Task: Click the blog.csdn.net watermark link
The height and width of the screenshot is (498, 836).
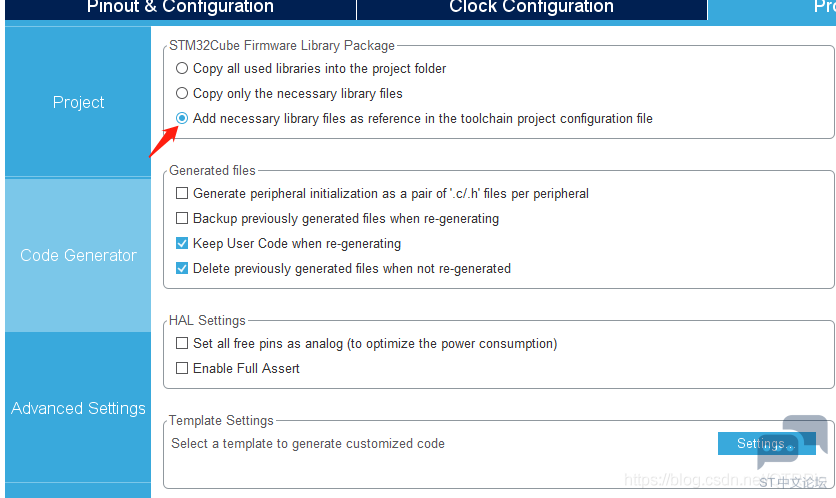Action: coord(693,480)
